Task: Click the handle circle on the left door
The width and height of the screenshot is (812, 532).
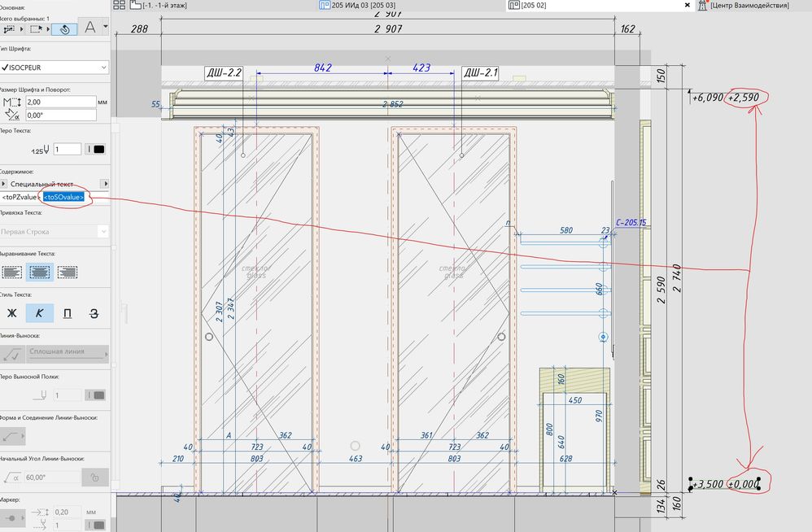Action: pyautogui.click(x=209, y=337)
